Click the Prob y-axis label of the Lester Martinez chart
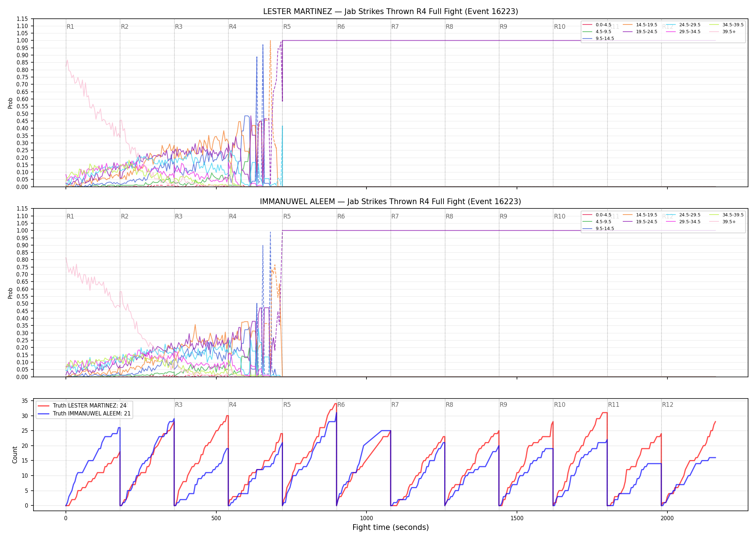This screenshot has height=540, width=756. click(x=10, y=103)
